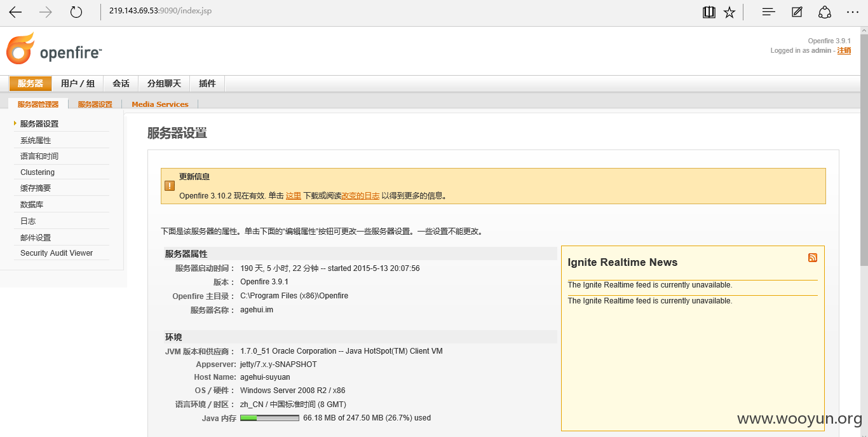Select the 服务器设置 sub-tab
Screen dimensions: 868x437
(x=95, y=104)
